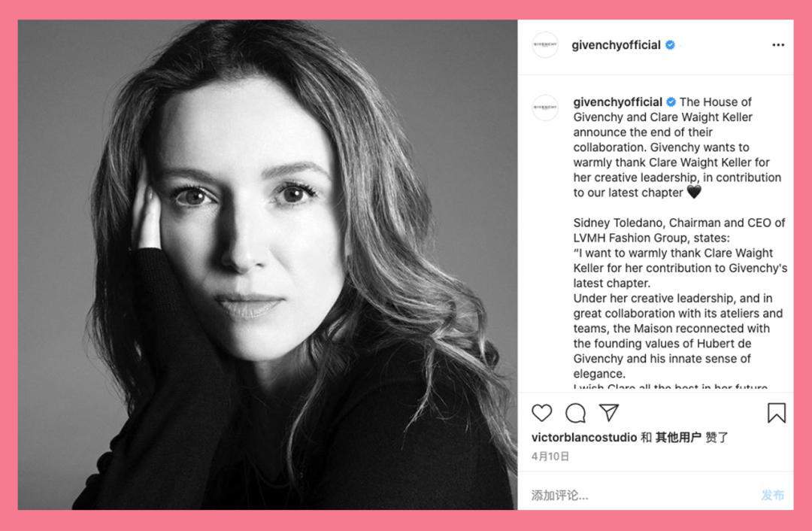Open comments via the speech bubble icon
The image size is (812, 531).
point(575,413)
